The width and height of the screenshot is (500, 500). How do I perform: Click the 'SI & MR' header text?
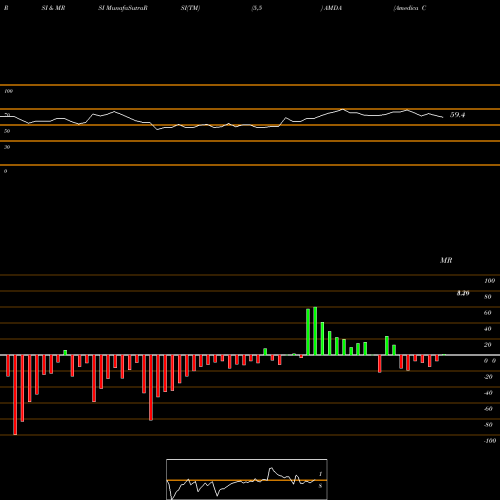click(x=53, y=8)
